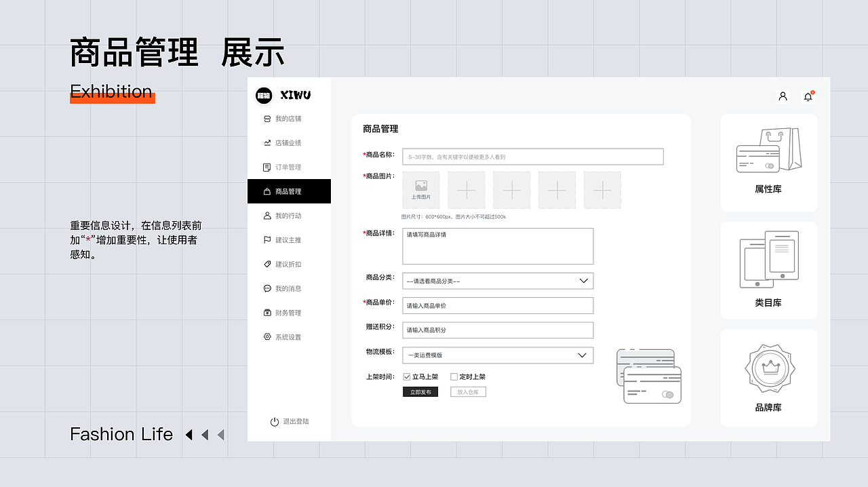Click the notification bell icon
The height and width of the screenshot is (487, 868).
point(808,96)
